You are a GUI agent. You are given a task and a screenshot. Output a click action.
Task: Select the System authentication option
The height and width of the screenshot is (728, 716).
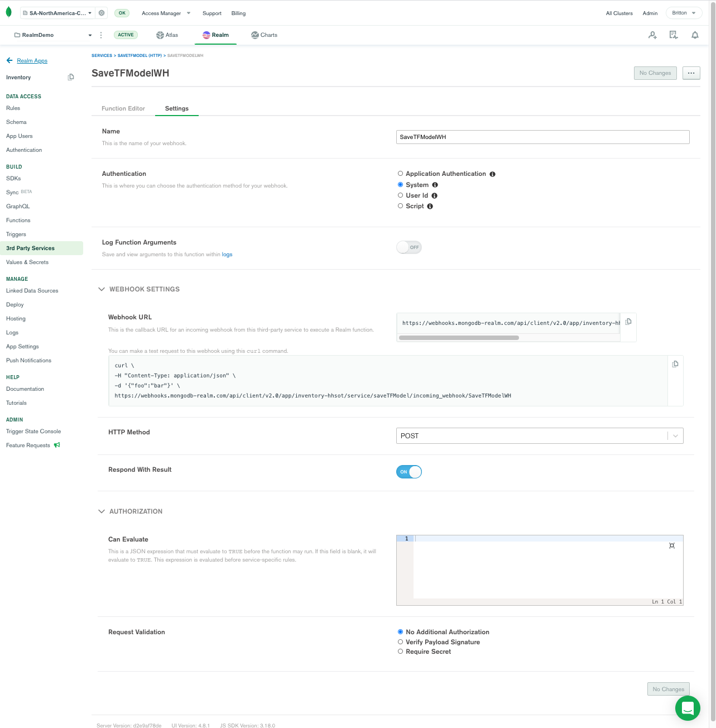(x=400, y=184)
